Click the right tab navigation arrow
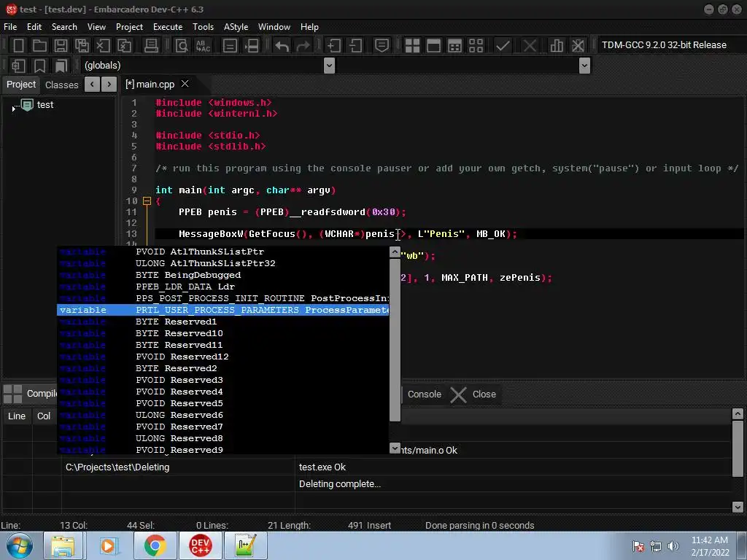This screenshot has height=560, width=747. coord(109,85)
